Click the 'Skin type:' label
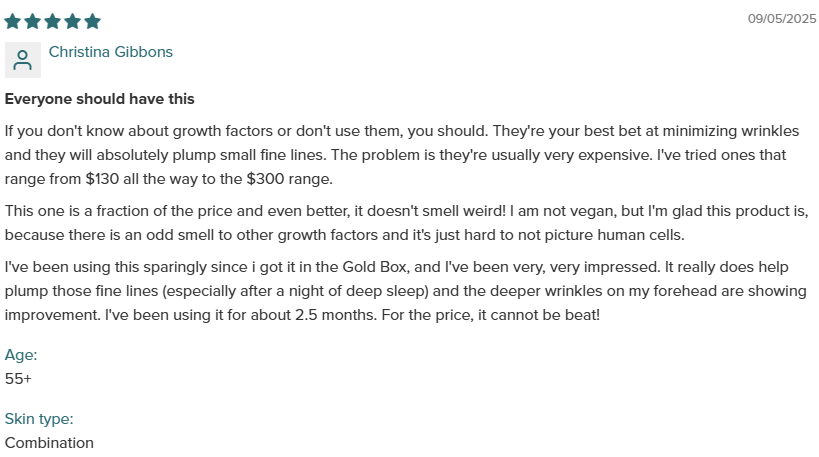819x457 pixels. [x=39, y=419]
